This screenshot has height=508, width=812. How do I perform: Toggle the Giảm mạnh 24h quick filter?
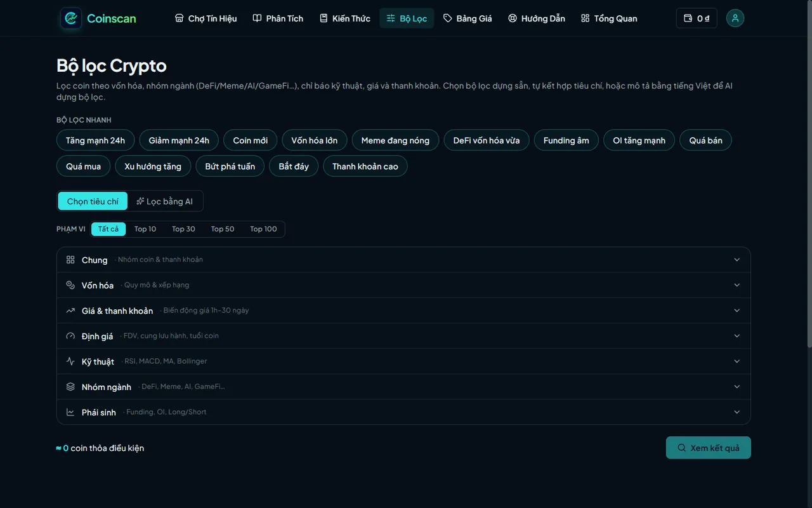point(179,140)
